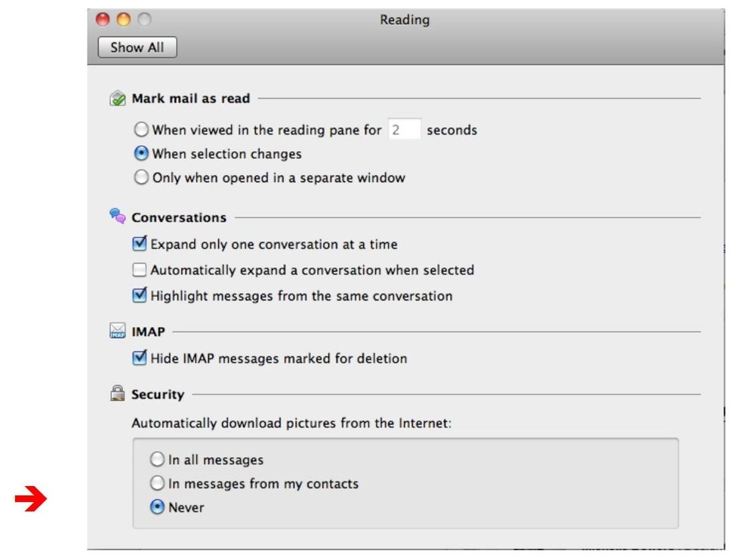Choose 'When selection changes' radio button
This screenshot has height=560, width=739.
141,154
